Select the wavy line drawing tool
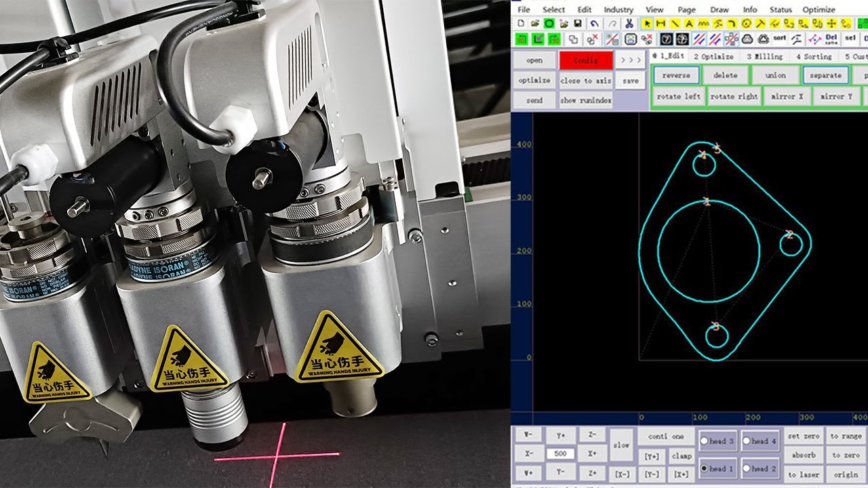The height and width of the screenshot is (488, 868). [703, 24]
